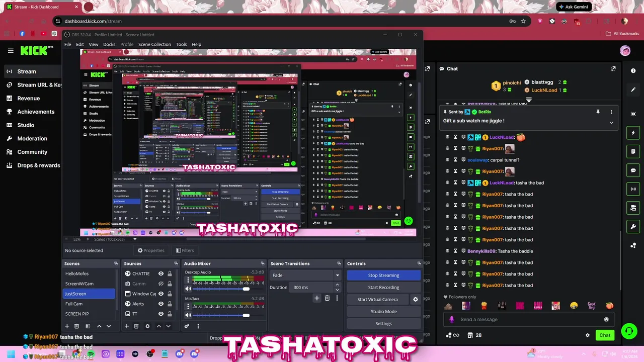Collapse chat leaderboard with handle icon
Screen dimensions: 644x362
[x=528, y=100]
